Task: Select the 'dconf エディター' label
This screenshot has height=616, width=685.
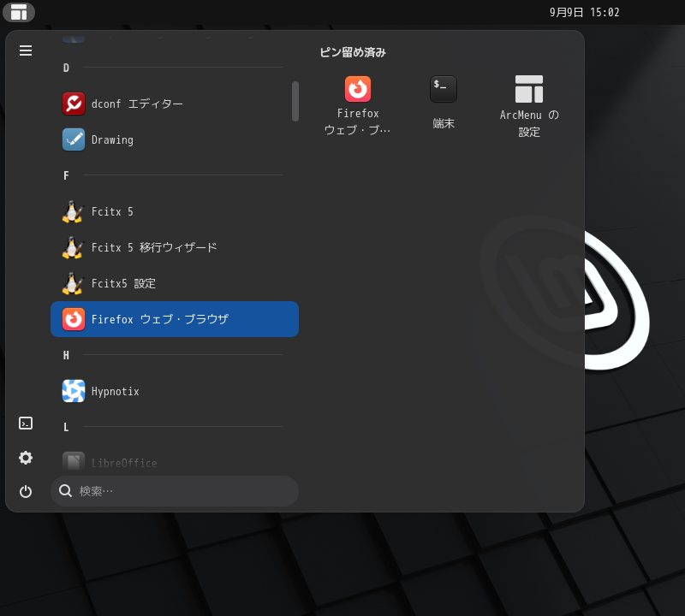Action: coord(137,104)
